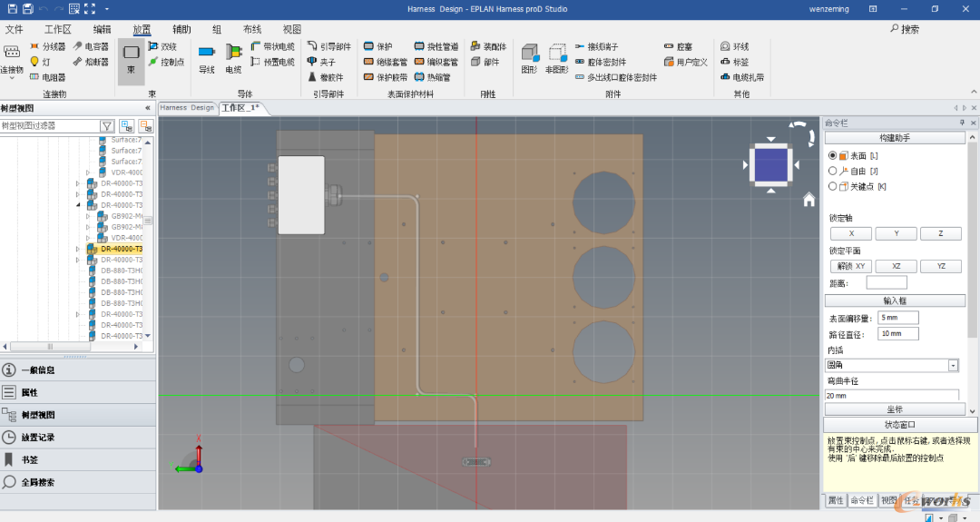Collapse the expanded DR-40000-T3 tree node
The width and height of the screenshot is (980, 522).
point(78,205)
